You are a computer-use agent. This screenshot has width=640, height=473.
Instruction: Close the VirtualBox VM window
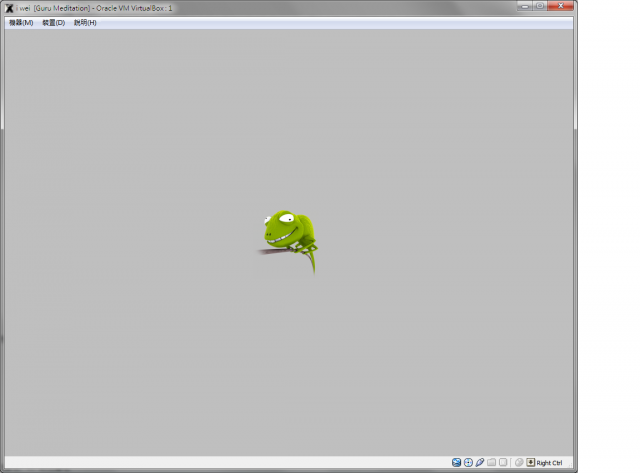coord(560,6)
